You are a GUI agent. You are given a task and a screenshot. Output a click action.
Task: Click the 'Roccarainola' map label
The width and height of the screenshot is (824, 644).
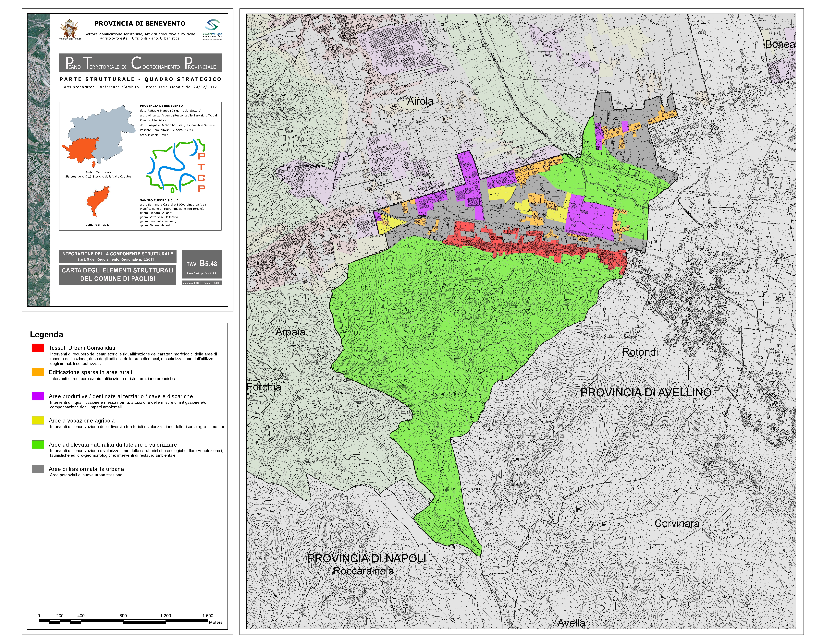pyautogui.click(x=363, y=571)
